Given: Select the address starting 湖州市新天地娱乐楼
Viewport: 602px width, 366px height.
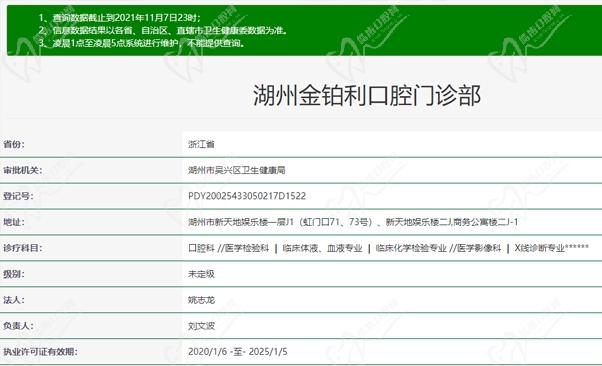Looking at the screenshot, I should (x=353, y=222).
